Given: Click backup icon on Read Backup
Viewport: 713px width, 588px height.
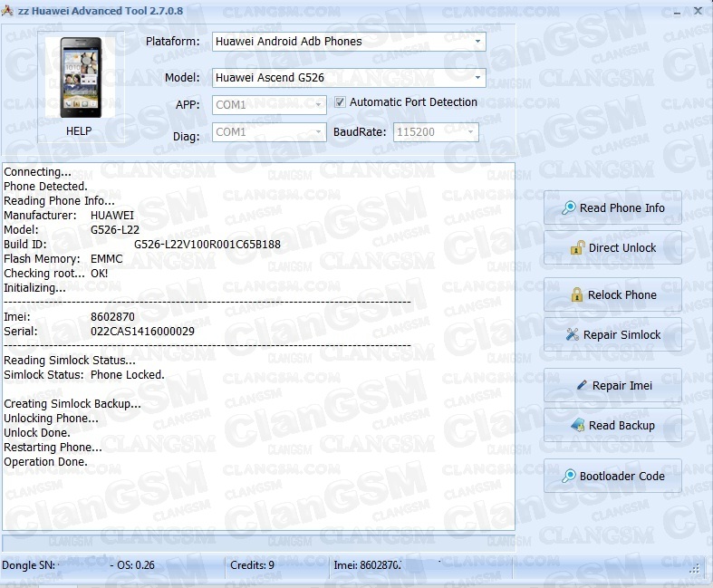Looking at the screenshot, I should (x=578, y=425).
